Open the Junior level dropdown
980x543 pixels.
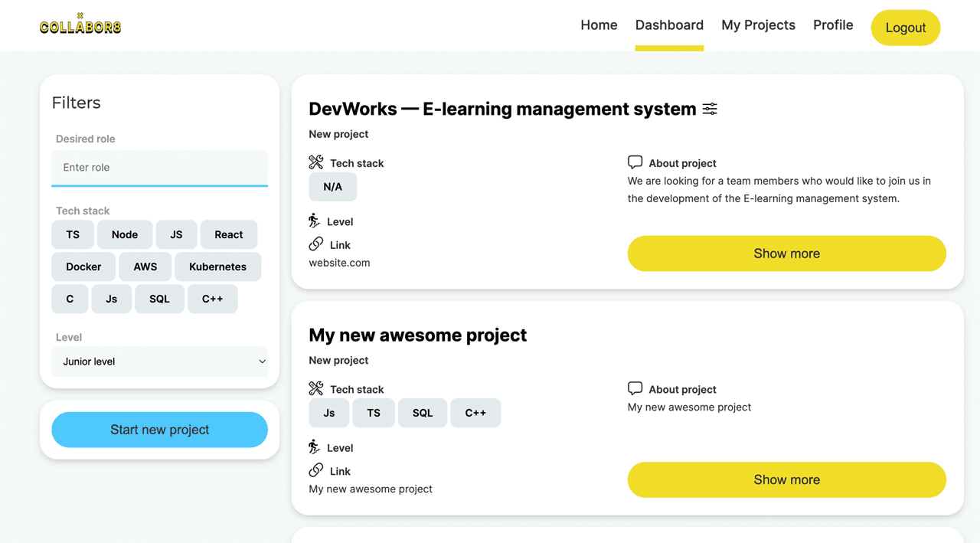(x=160, y=361)
